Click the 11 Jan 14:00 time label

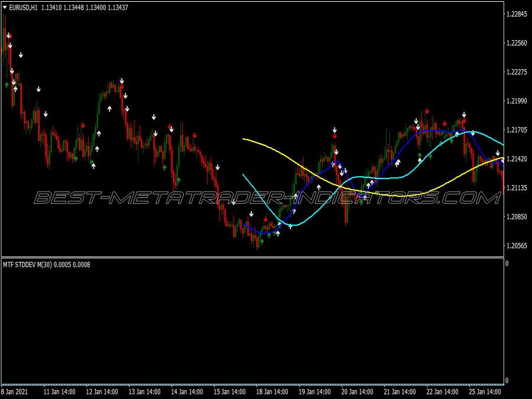[x=59, y=391]
